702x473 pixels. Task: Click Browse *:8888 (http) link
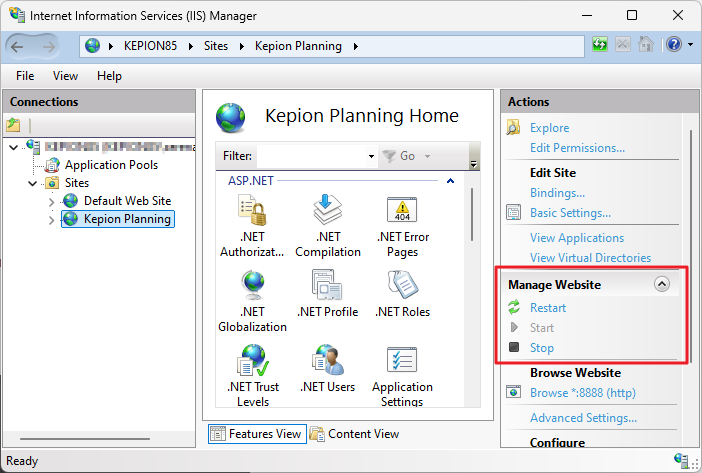[582, 393]
